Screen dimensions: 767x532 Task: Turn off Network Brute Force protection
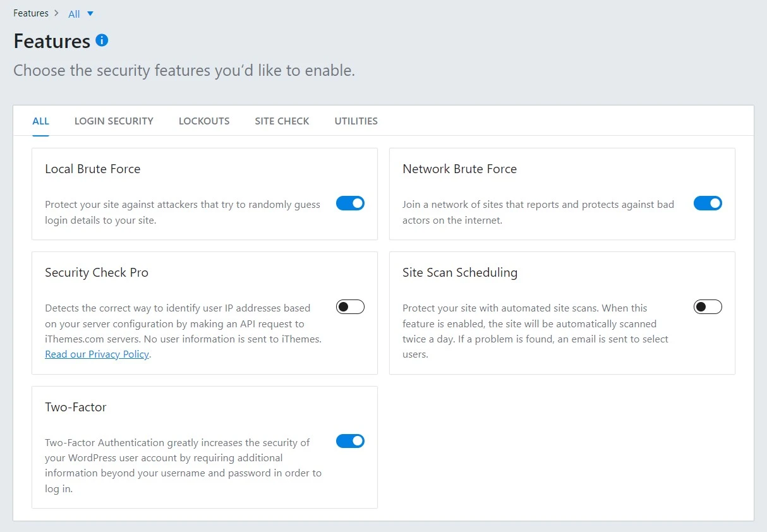point(708,203)
